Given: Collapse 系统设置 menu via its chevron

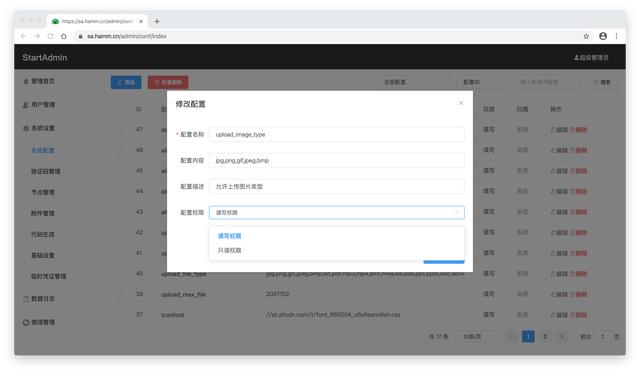Looking at the screenshot, I should 96,128.
